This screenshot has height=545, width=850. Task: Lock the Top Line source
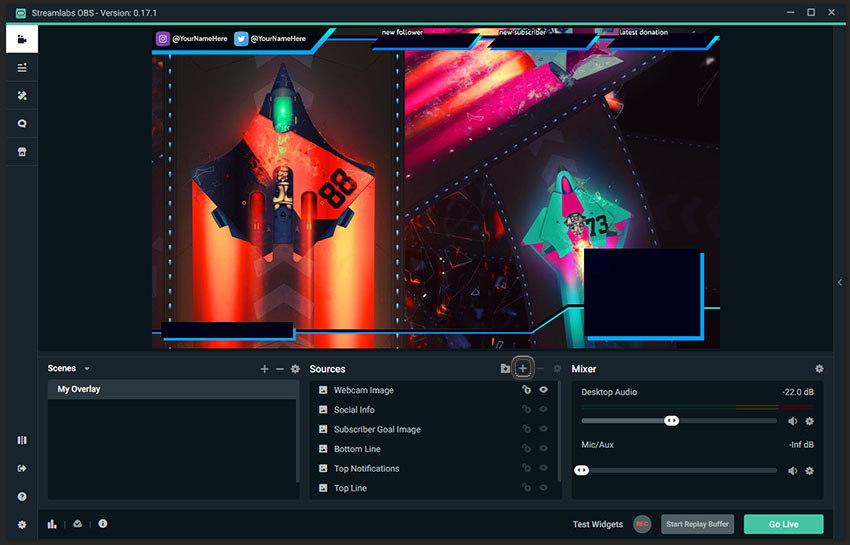pos(526,487)
